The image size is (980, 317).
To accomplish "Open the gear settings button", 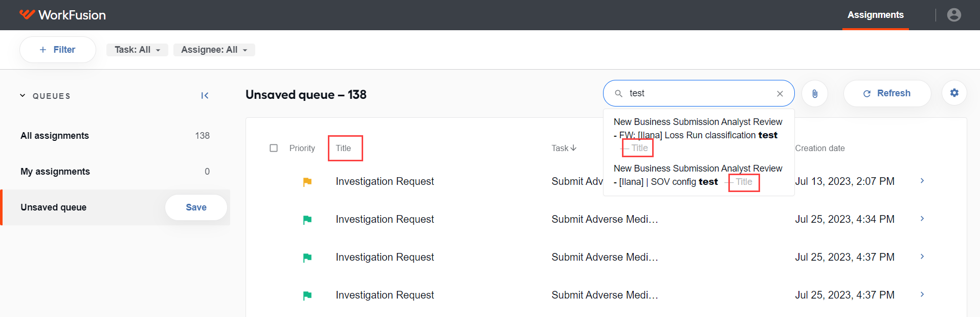I will click(954, 93).
